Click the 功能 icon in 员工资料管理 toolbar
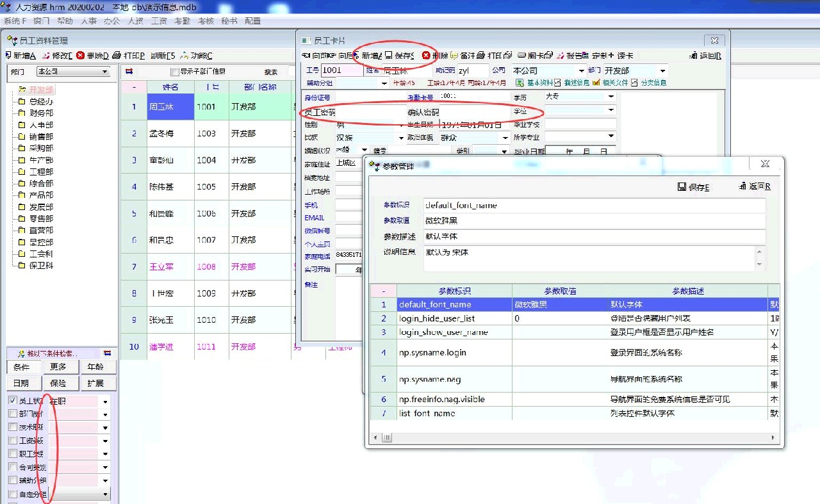The height and width of the screenshot is (504, 820). click(x=184, y=56)
